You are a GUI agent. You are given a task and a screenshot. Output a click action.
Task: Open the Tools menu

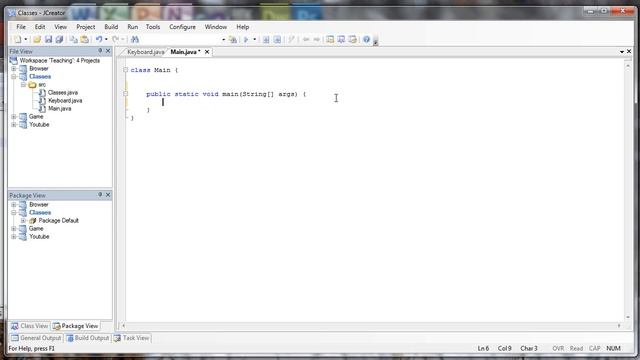(153, 27)
